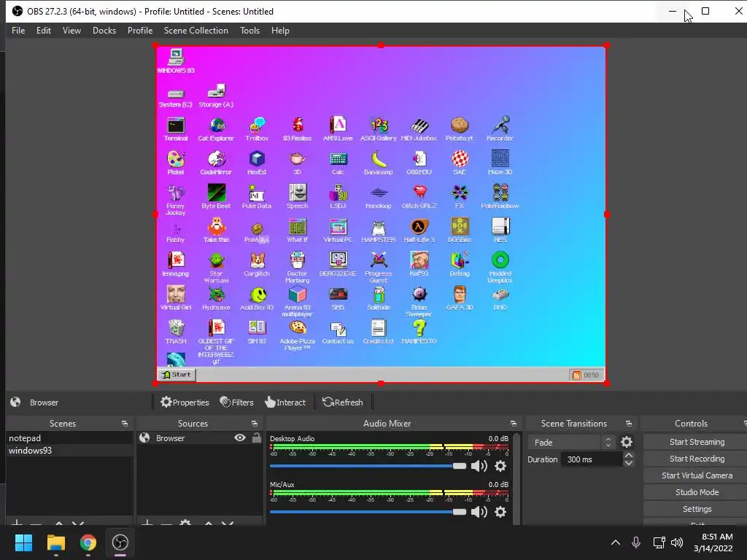Screen dimensions: 747x560
Task: Click Start Recording
Action: [x=697, y=459]
